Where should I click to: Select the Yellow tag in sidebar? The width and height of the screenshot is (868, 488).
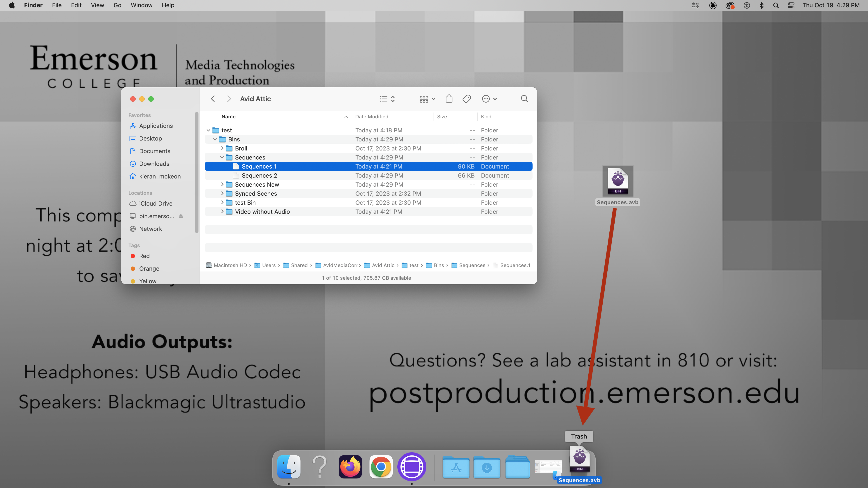(148, 281)
